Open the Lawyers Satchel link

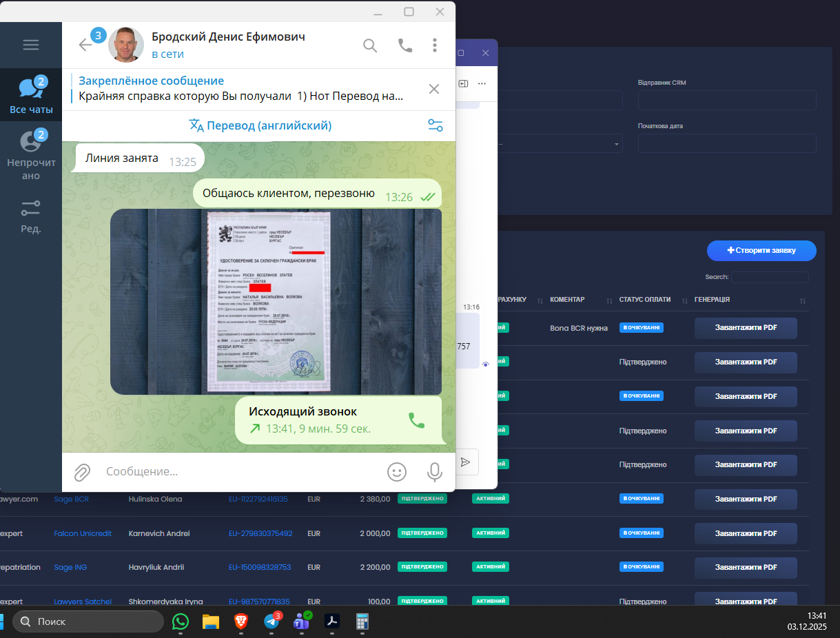click(x=83, y=601)
